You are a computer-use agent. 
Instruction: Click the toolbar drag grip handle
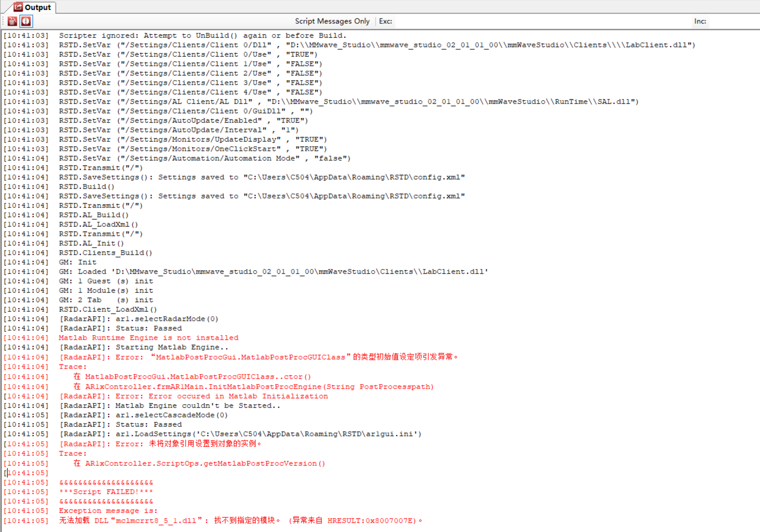(3, 21)
